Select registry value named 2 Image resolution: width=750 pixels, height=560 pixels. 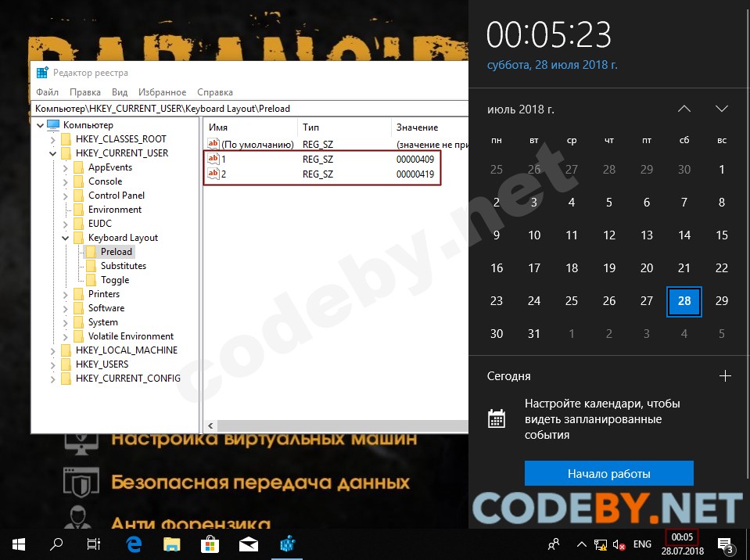click(x=224, y=174)
